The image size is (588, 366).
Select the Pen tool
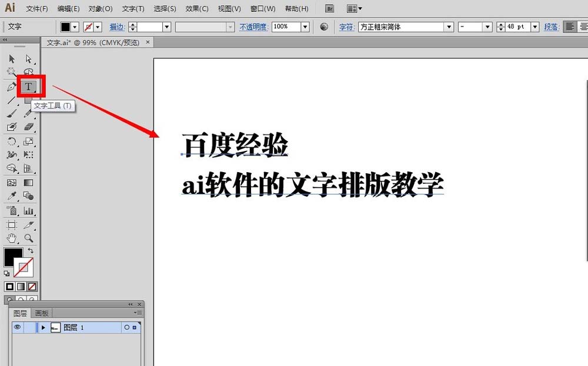(12, 86)
